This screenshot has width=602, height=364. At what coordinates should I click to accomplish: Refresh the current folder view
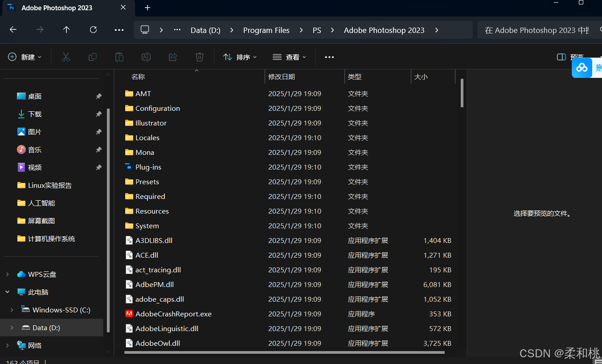93,30
